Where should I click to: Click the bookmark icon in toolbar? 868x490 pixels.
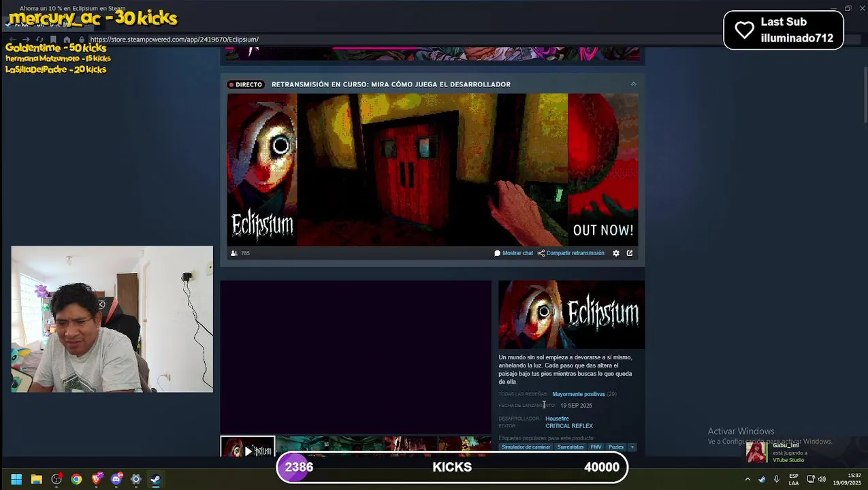click(53, 39)
